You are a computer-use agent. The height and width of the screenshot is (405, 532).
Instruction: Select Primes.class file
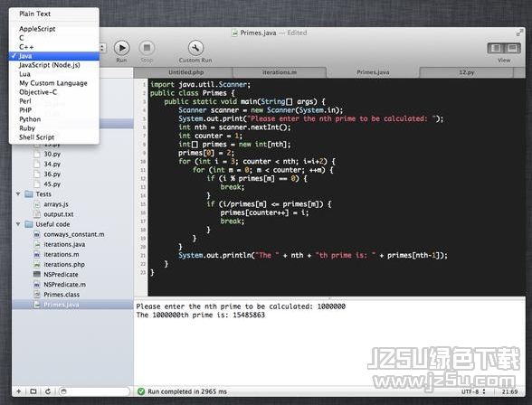click(62, 295)
